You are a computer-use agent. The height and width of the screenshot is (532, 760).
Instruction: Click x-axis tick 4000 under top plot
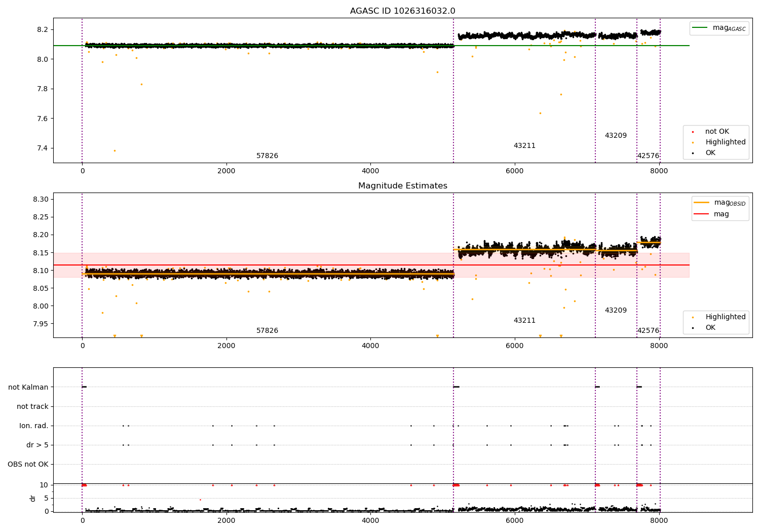click(x=370, y=171)
